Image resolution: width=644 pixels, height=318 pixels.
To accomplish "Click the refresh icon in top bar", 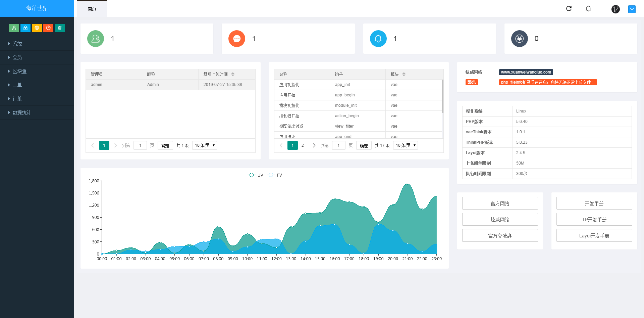I will point(569,9).
